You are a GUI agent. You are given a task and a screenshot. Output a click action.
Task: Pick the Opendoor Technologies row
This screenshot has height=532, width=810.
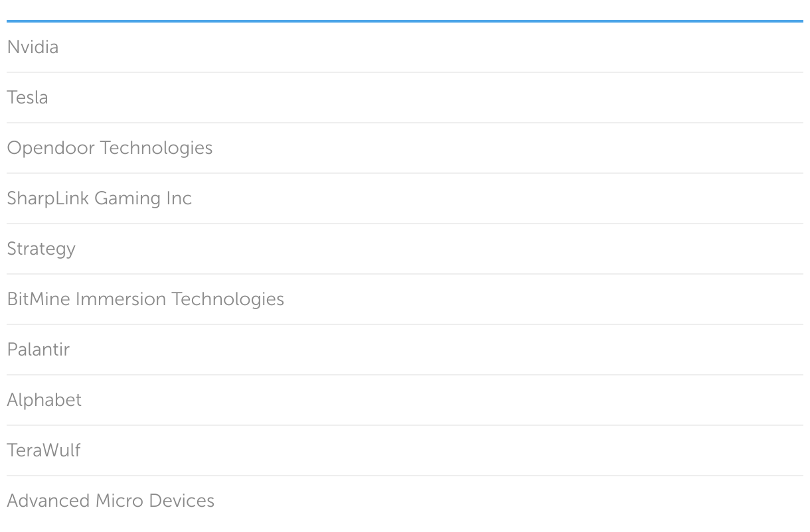pos(110,148)
